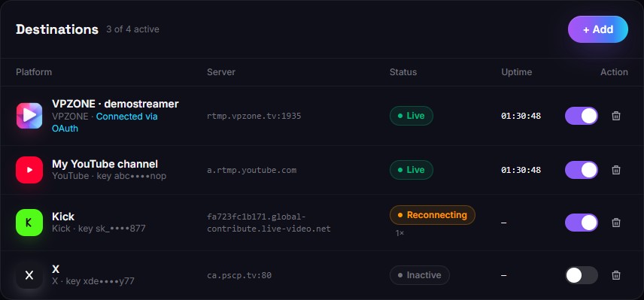
Task: Click the VPZONE uptime 01:30:48
Action: (521, 116)
